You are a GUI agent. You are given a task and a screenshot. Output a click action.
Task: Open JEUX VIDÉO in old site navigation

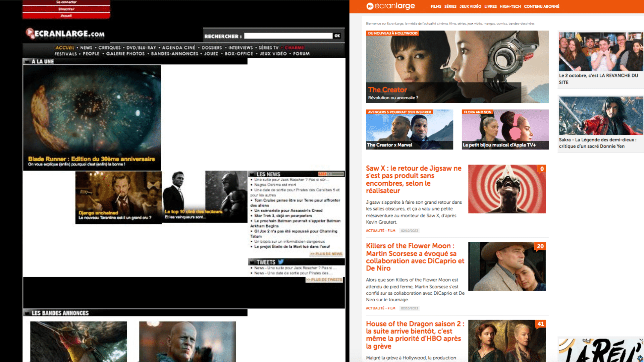point(273,54)
